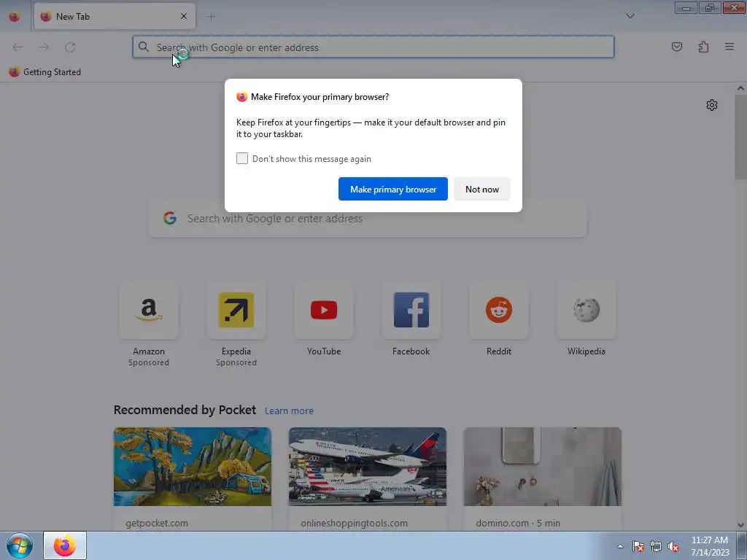Screen dimensions: 747x560
Task: Open the YouTube shortcut tile
Action: coord(324,310)
